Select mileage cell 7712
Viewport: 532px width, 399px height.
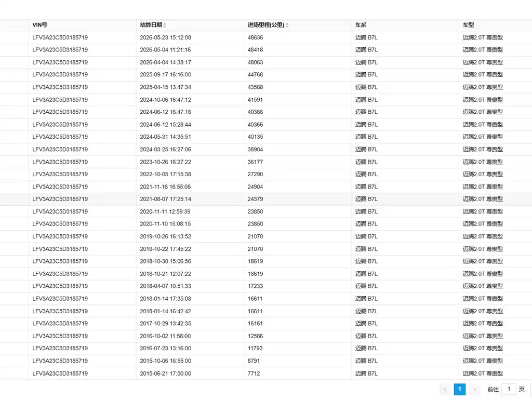[254, 373]
